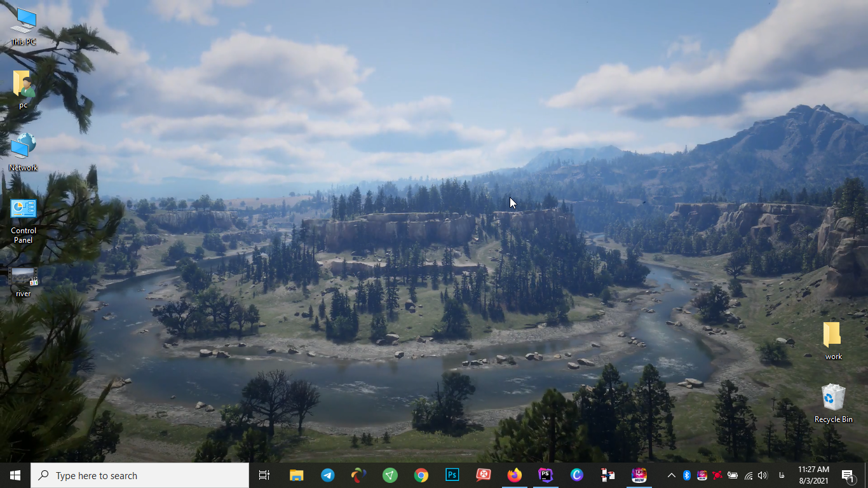Open the clock and calendar flyout
The image size is (868, 488).
[813, 475]
